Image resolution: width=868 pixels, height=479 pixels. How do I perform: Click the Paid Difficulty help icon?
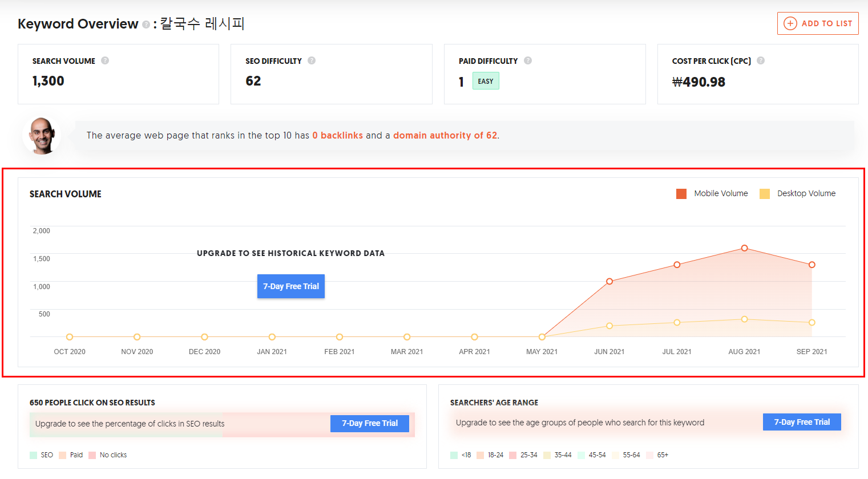click(x=528, y=60)
